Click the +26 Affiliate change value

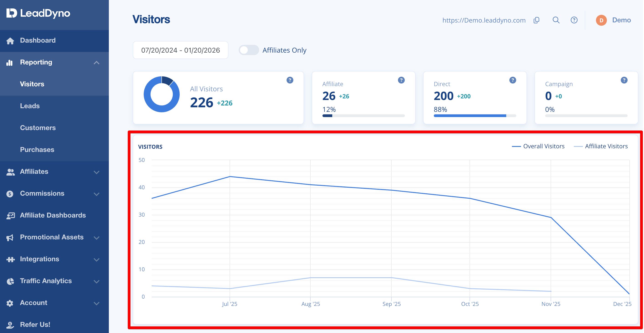344,97
